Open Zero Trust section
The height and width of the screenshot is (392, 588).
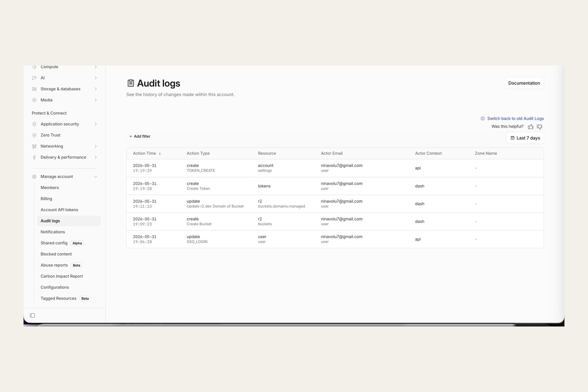(50, 135)
